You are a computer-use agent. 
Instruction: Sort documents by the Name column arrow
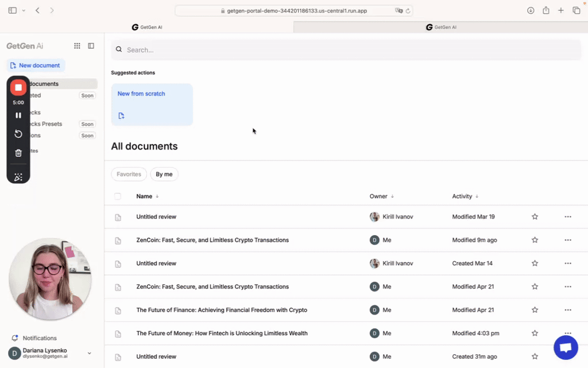[157, 197]
